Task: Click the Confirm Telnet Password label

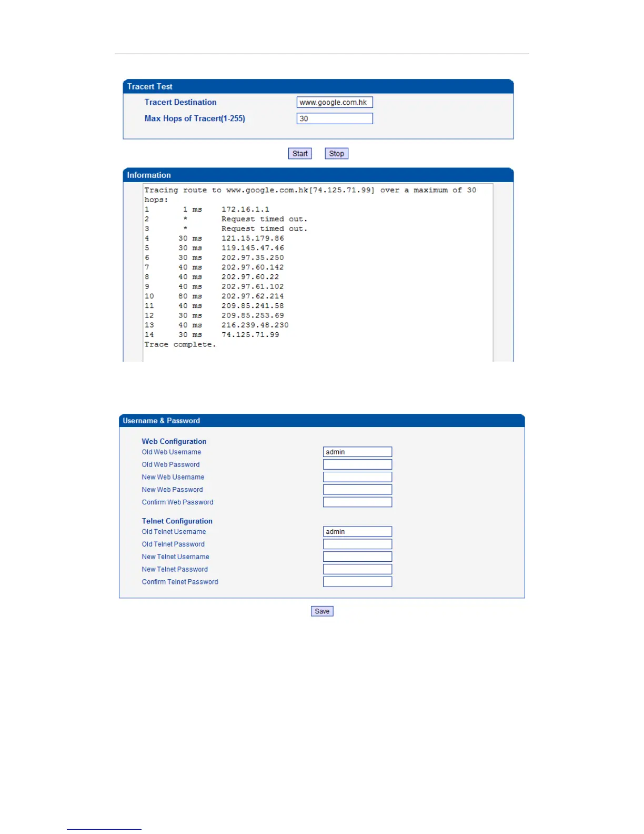Action: pos(180,582)
